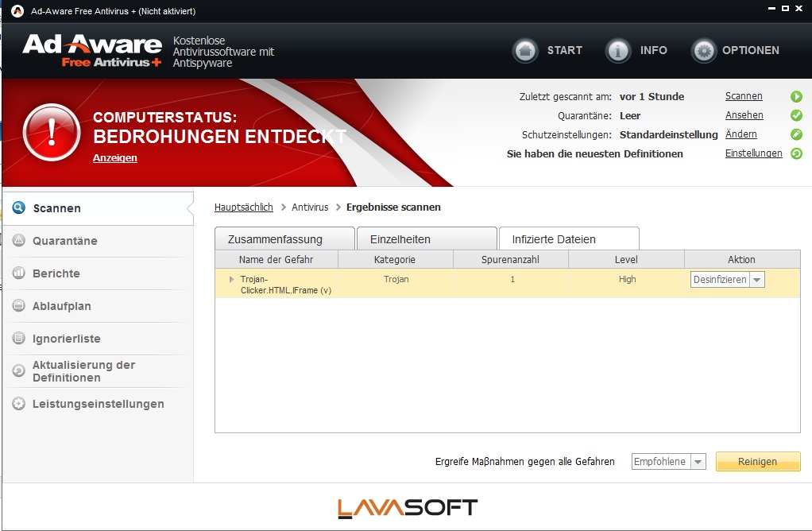Click the Quarantäne warning icon in sidebar

pos(18,240)
